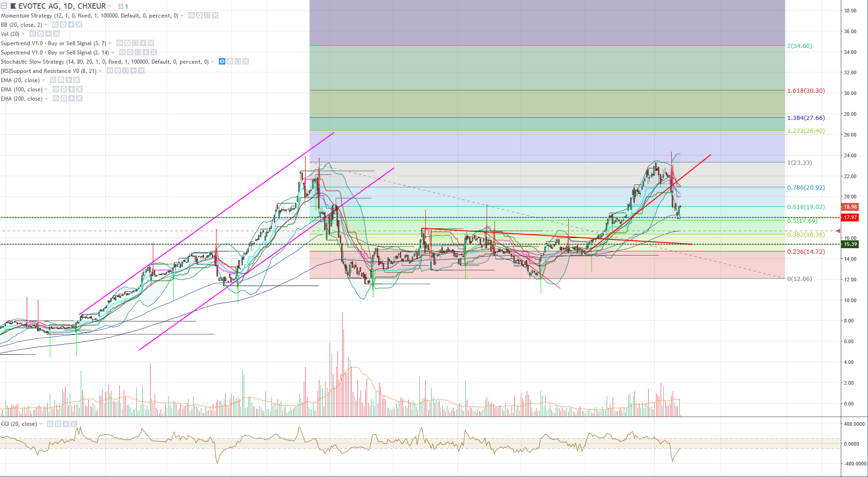Toggle visibility of [RS]Support and Resistance V0
The height and width of the screenshot is (477, 868).
(109, 71)
